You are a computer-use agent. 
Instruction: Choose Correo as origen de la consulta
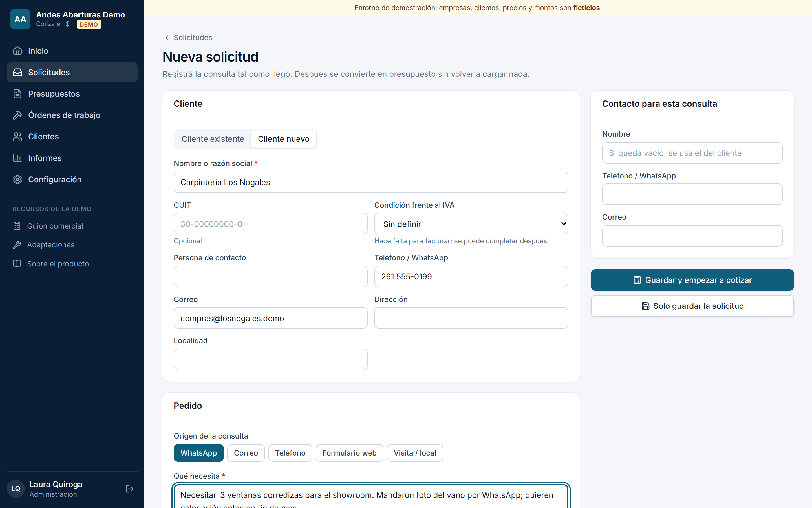click(246, 453)
